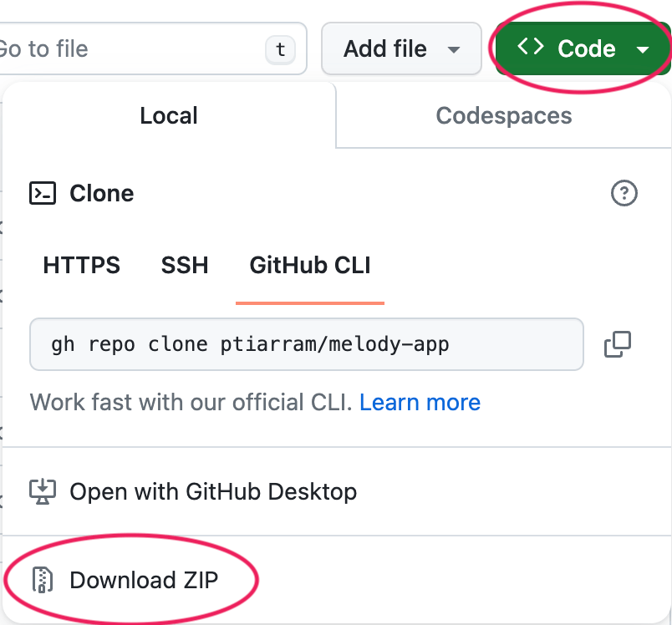The image size is (672, 625).
Task: Click the code brackets icon on Code button
Action: pyautogui.click(x=530, y=48)
